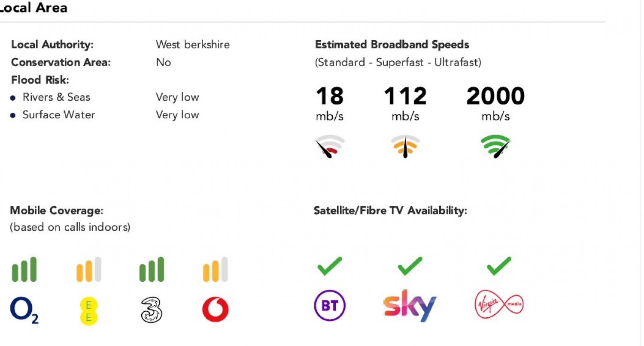
Task: Click the red standard broadband speed gauge
Action: coord(330,146)
